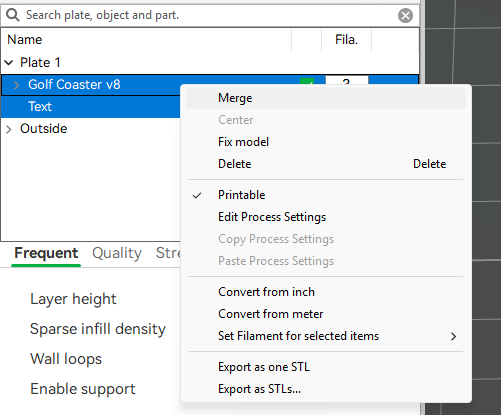The image size is (501, 415).
Task: Click the Fila. column header
Action: [x=346, y=40]
